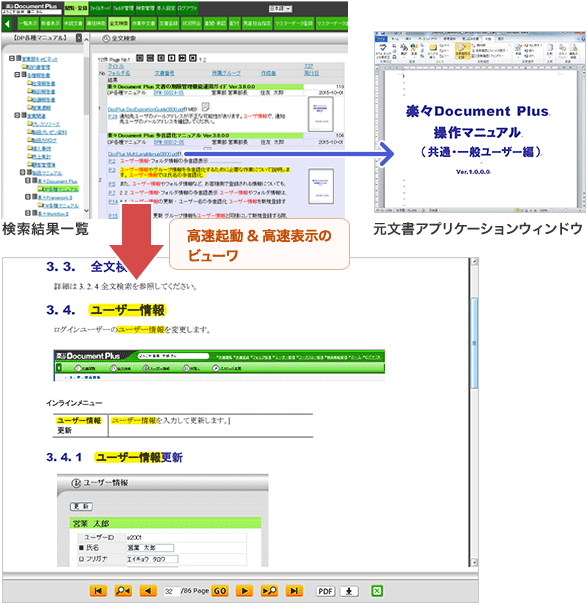Collapse the top folder in the tree
The height and width of the screenshot is (605, 588).
click(x=12, y=59)
